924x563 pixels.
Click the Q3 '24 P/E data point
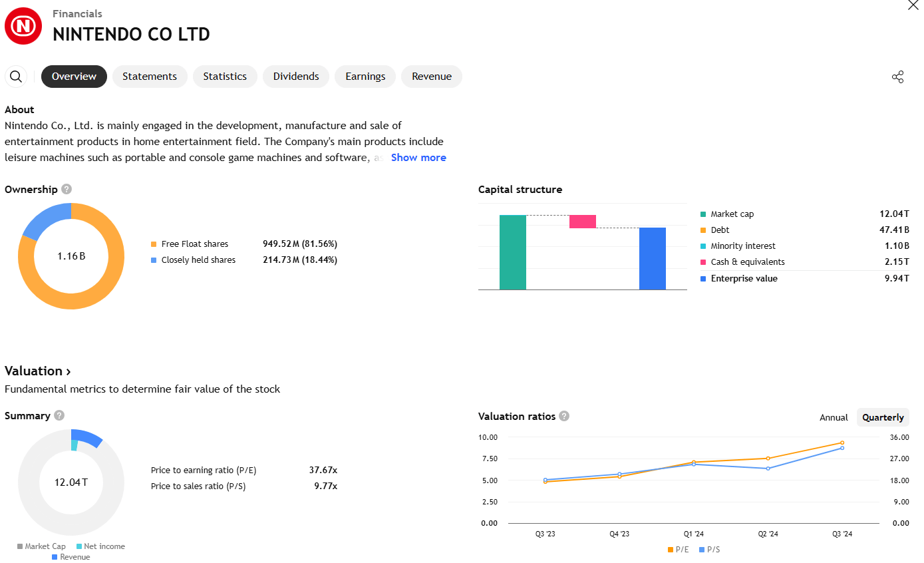click(x=842, y=443)
